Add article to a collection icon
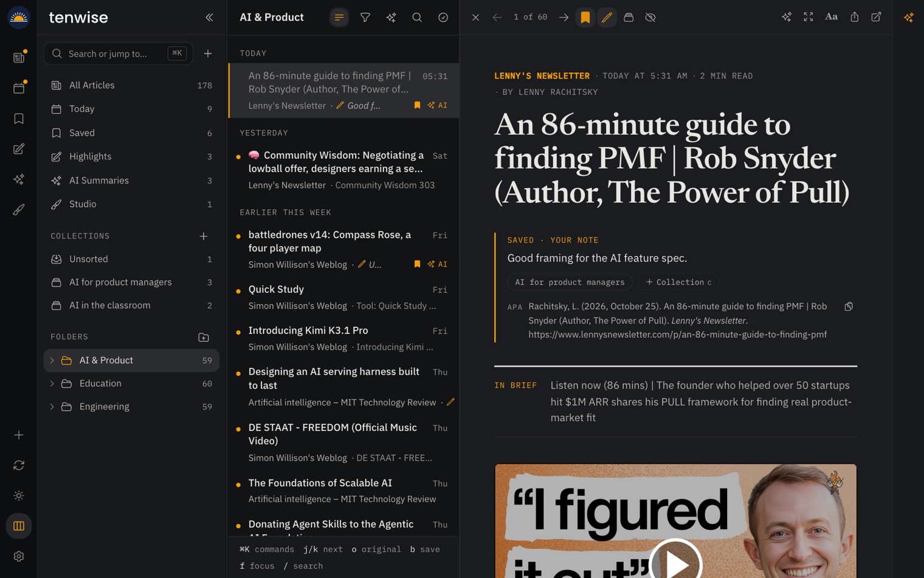 (x=629, y=18)
